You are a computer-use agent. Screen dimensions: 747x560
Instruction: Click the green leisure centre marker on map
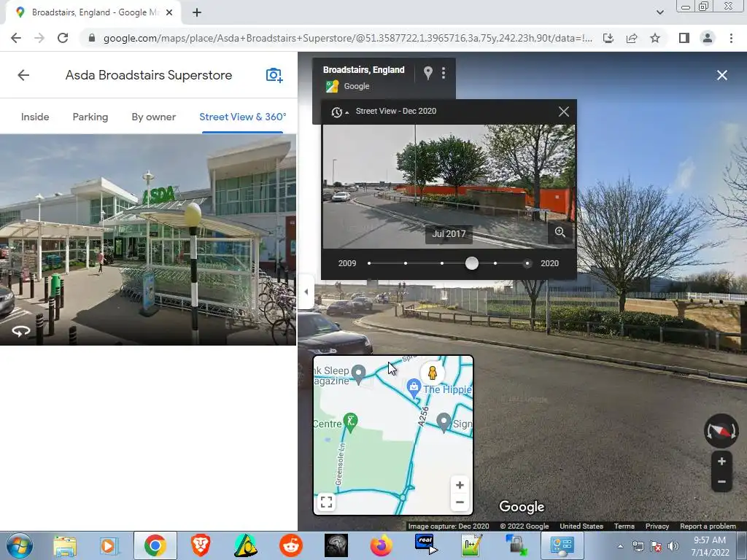351,422
